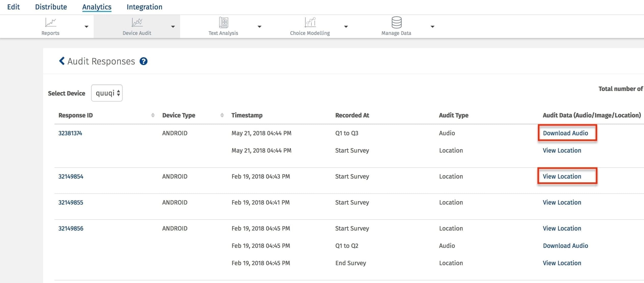The height and width of the screenshot is (283, 644).
Task: Sort by the Response ID column
Action: pyautogui.click(x=153, y=115)
